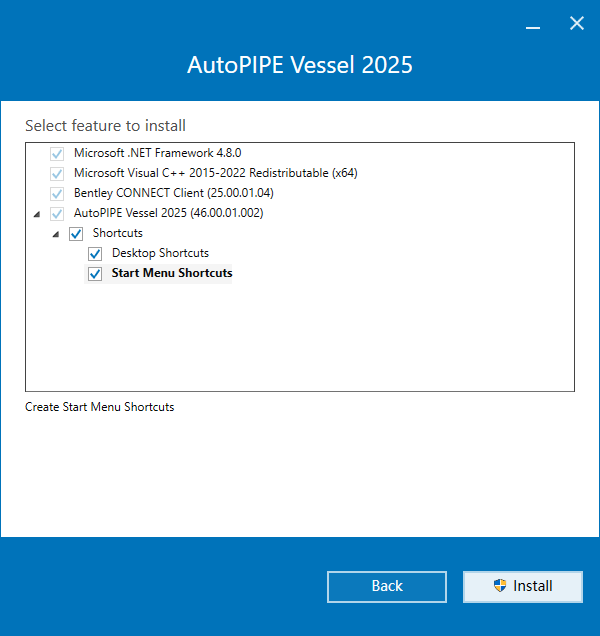600x636 pixels.
Task: Click the Microsoft .NET Framework 4.8.0 checkbox
Action: pos(56,154)
